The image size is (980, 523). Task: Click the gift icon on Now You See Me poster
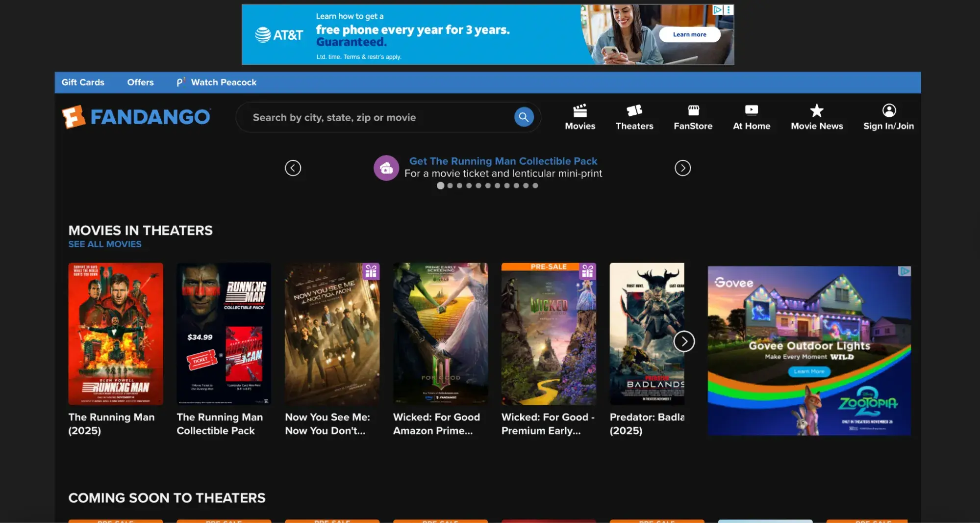(371, 271)
